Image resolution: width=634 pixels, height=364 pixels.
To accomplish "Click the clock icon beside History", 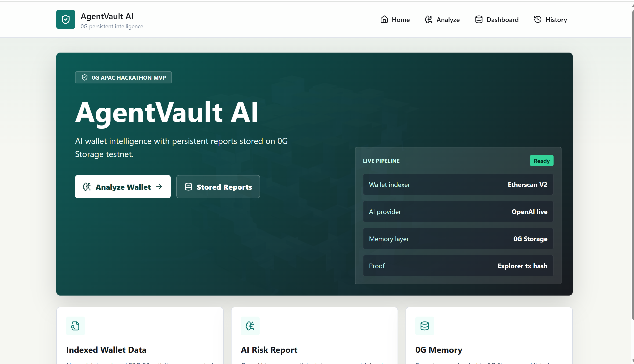I will (x=538, y=19).
